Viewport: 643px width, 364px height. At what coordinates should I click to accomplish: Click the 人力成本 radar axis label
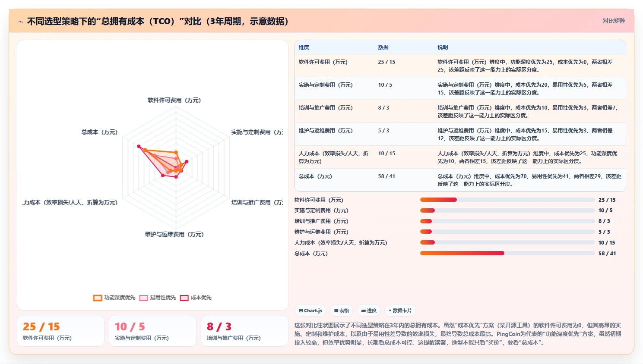click(x=70, y=202)
